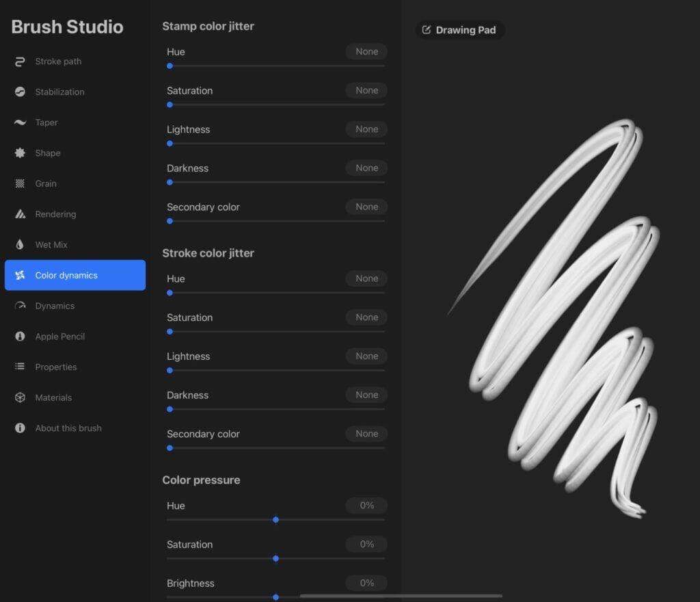Click the horizontal scrollbar at bottom
This screenshot has height=602, width=700.
(401, 596)
